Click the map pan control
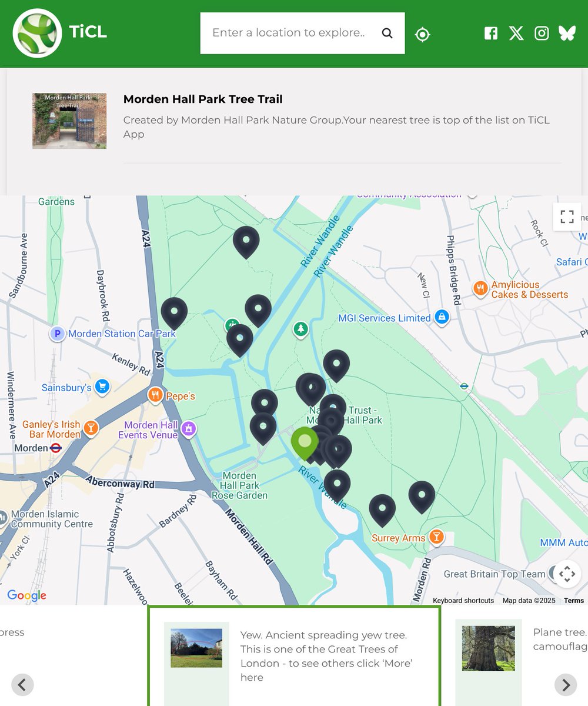The width and height of the screenshot is (588, 706). (x=566, y=574)
